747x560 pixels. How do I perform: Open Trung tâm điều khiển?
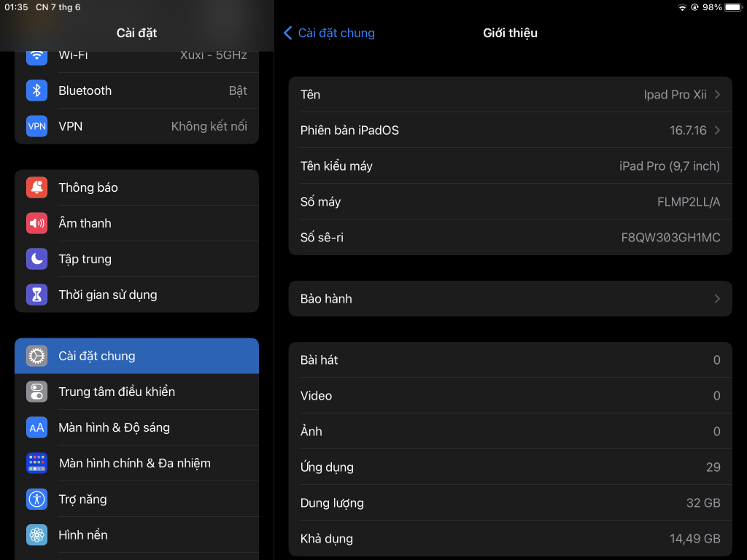click(x=136, y=392)
